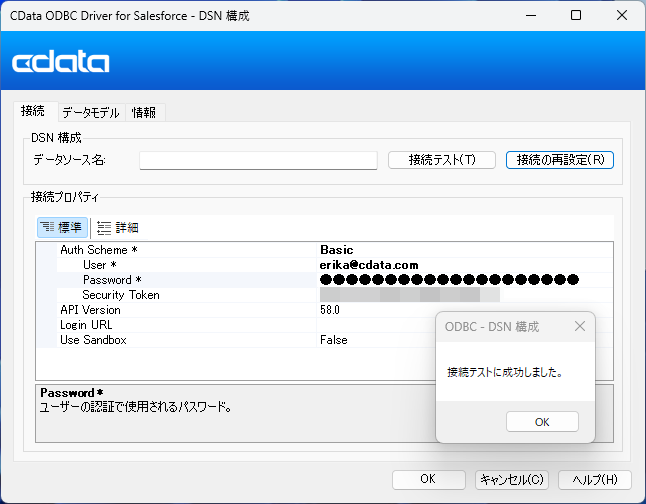The image size is (646, 504).
Task: Click the Basic auth scheme value
Action: (x=337, y=250)
